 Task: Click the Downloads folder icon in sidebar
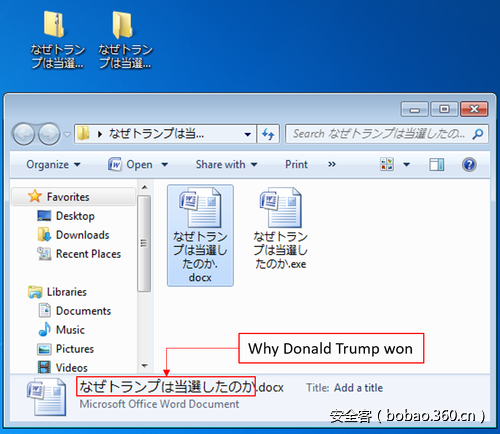click(x=44, y=235)
